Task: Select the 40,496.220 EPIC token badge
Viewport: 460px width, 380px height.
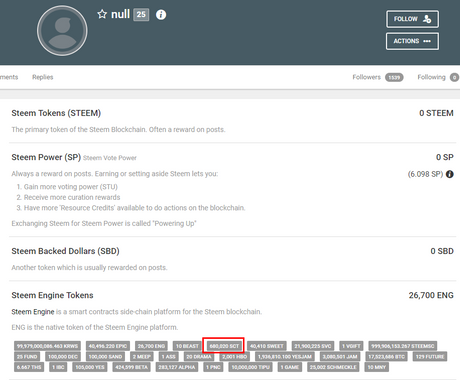Action: click(108, 346)
